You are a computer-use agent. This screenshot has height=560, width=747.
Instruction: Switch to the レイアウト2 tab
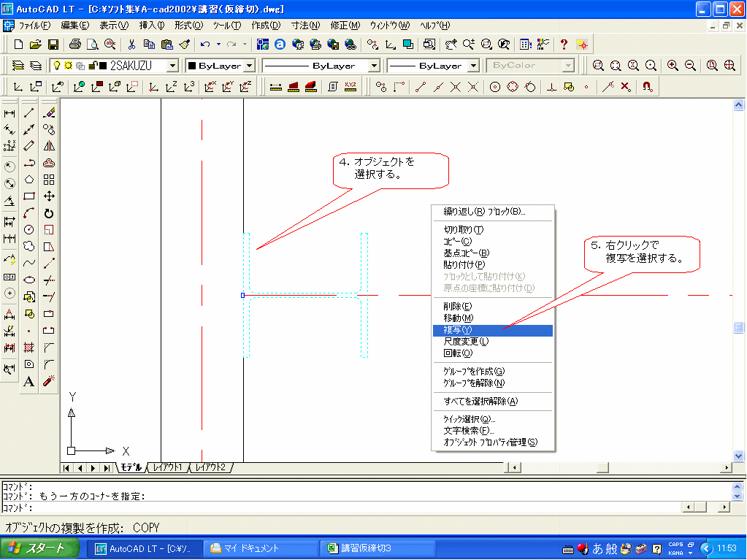tap(210, 467)
